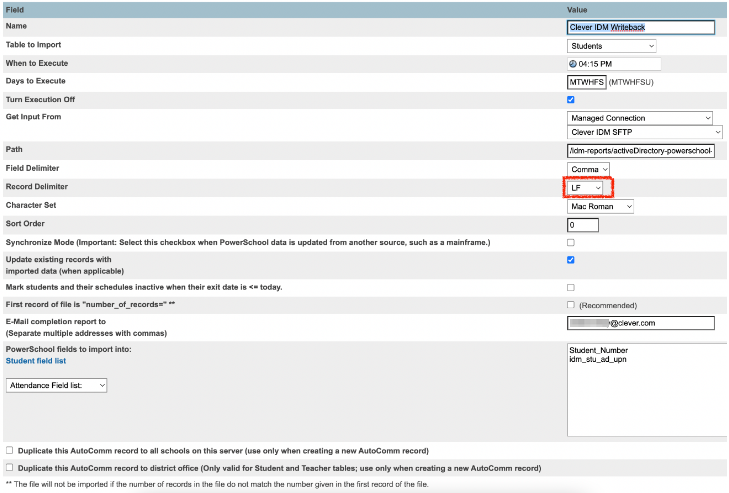Viewport: 729px width, 493px height.
Task: Open the Record Delimiter LF dropdown
Action: [585, 187]
